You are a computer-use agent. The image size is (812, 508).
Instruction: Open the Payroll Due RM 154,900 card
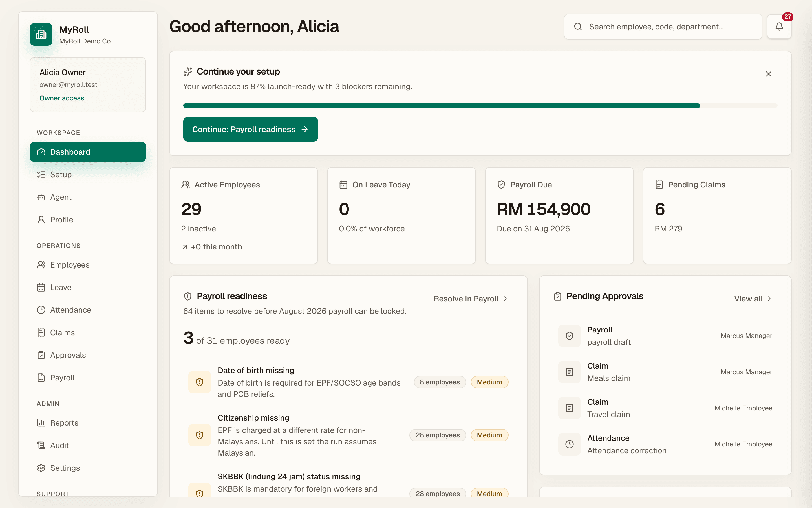pos(559,216)
